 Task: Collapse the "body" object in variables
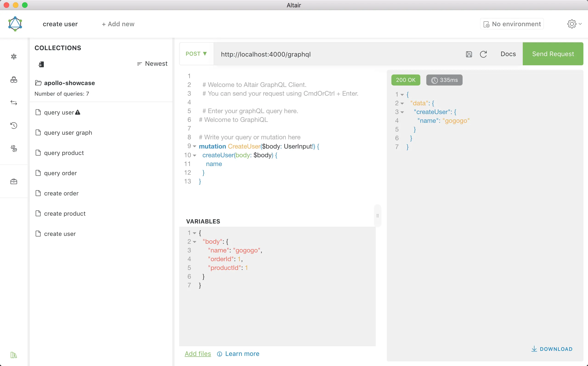point(195,242)
